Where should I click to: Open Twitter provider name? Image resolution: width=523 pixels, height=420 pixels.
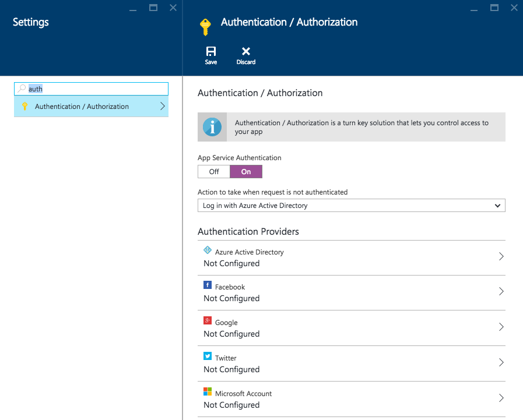pyautogui.click(x=226, y=358)
